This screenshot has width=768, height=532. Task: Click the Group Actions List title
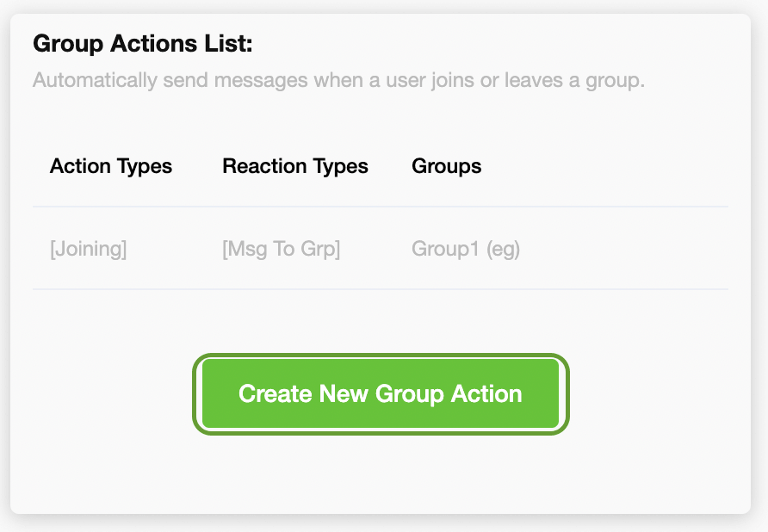click(x=139, y=43)
